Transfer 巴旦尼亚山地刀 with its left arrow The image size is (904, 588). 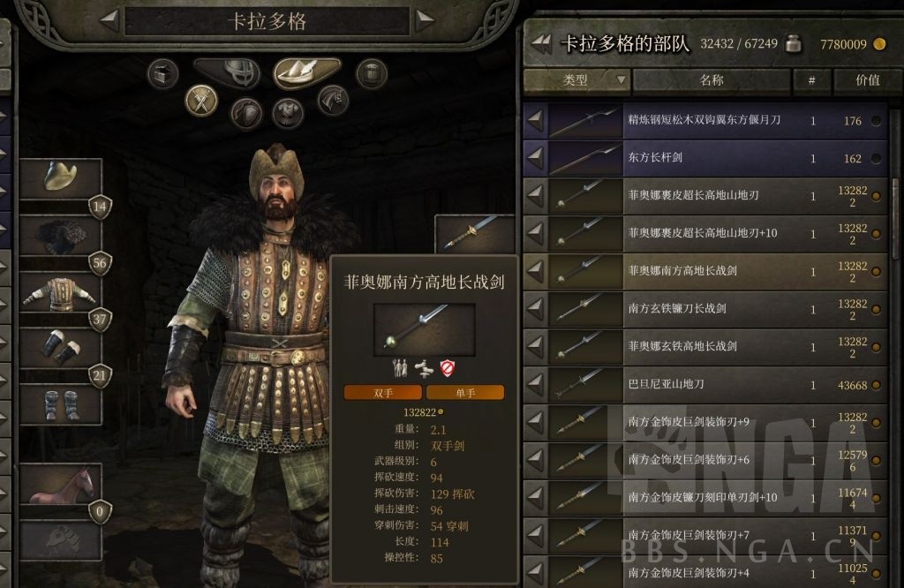pos(535,384)
